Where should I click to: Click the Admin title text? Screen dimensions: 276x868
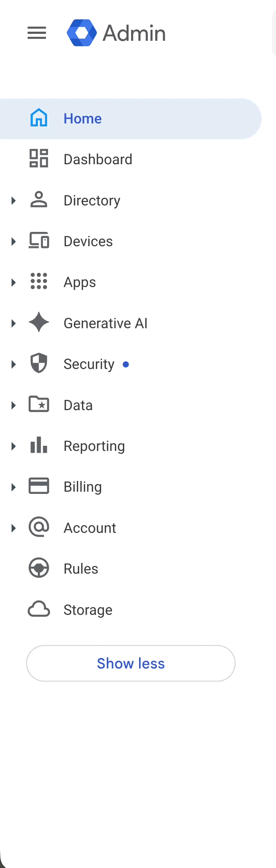134,33
